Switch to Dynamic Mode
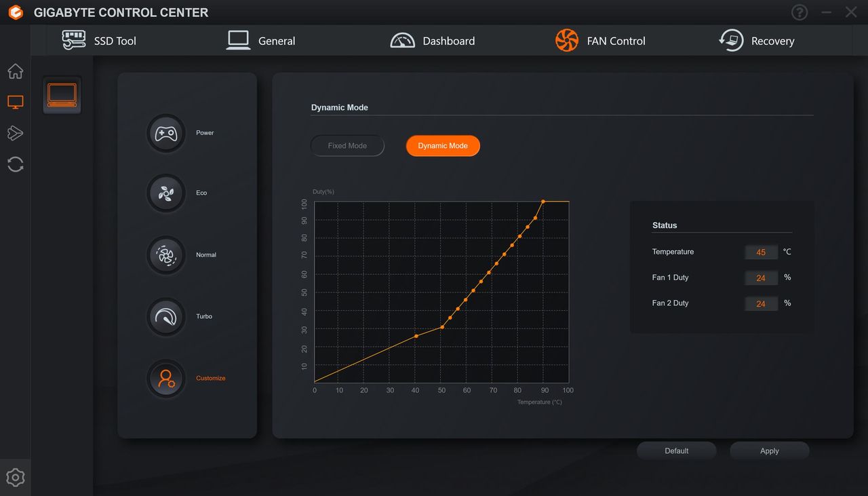This screenshot has height=496, width=868. coord(443,146)
